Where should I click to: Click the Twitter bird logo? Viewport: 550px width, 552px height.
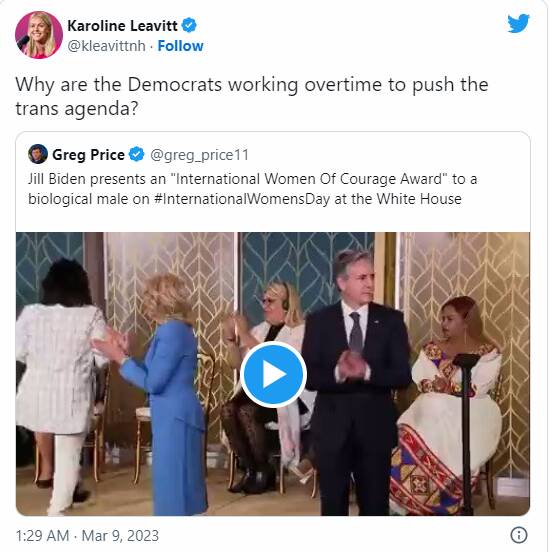[x=518, y=24]
